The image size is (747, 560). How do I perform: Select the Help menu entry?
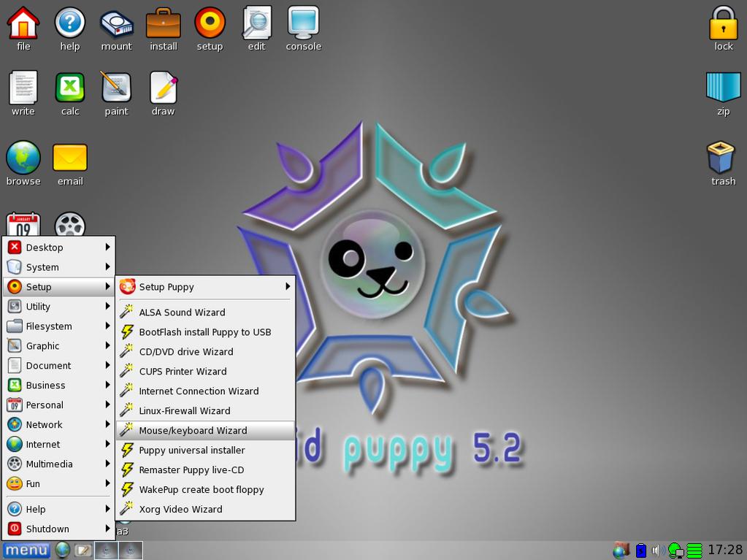click(x=59, y=509)
